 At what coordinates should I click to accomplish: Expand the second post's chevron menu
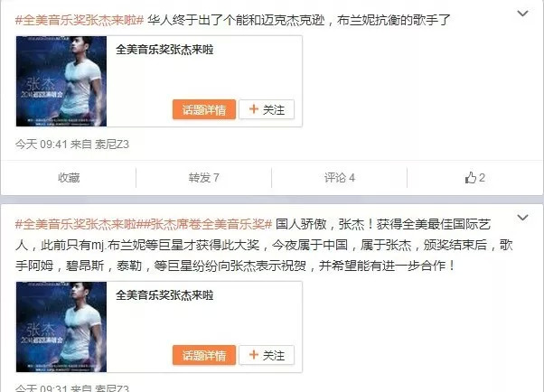click(x=522, y=218)
